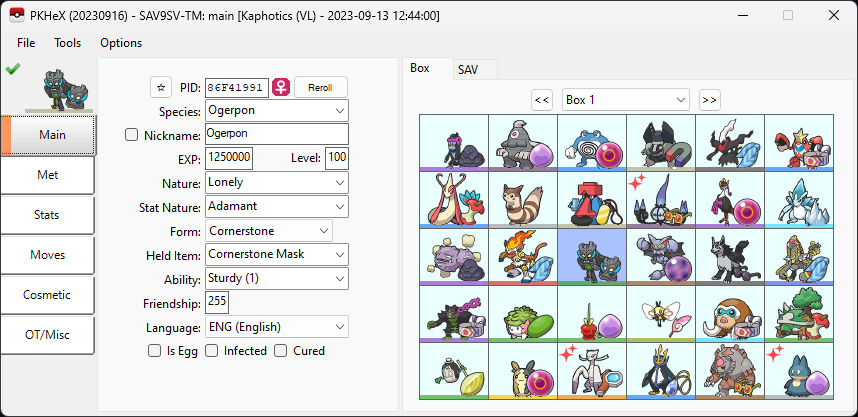858x417 pixels.
Task: Open the Moves side tab
Action: 48,255
